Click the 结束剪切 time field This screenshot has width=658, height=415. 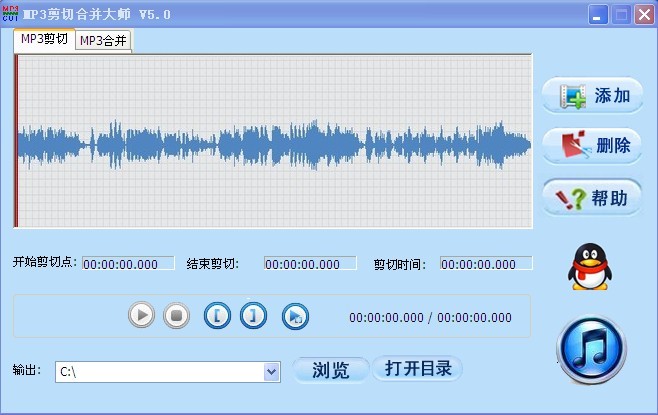(310, 264)
